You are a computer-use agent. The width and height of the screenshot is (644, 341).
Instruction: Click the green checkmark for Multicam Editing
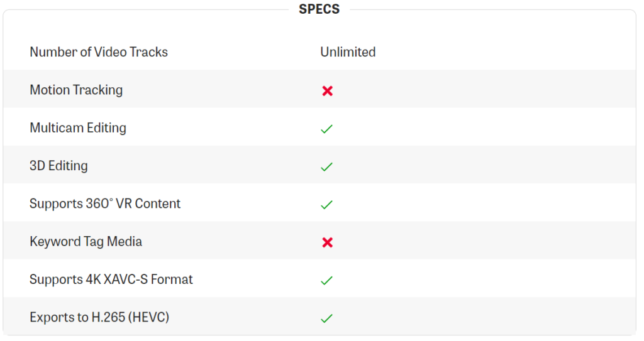click(326, 129)
